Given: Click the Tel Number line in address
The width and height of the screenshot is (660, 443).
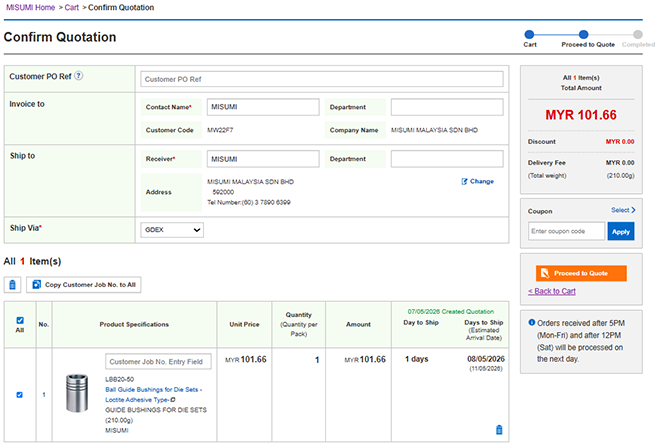Looking at the screenshot, I should coord(249,203).
